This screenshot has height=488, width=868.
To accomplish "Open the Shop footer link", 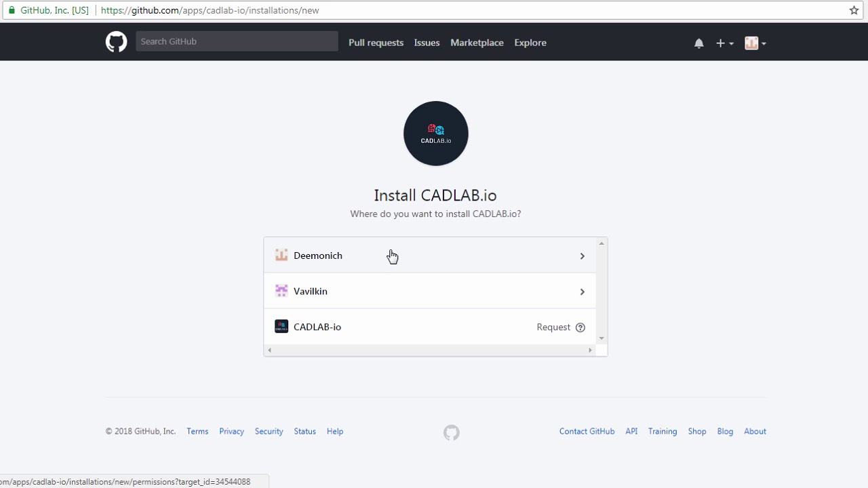I will point(697,431).
